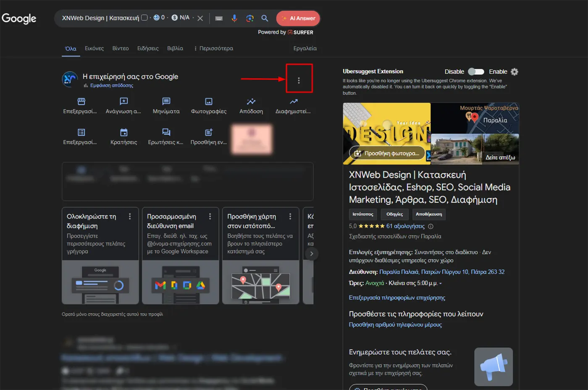Open Εργαλεία search tools
588x390 pixels.
pos(305,48)
